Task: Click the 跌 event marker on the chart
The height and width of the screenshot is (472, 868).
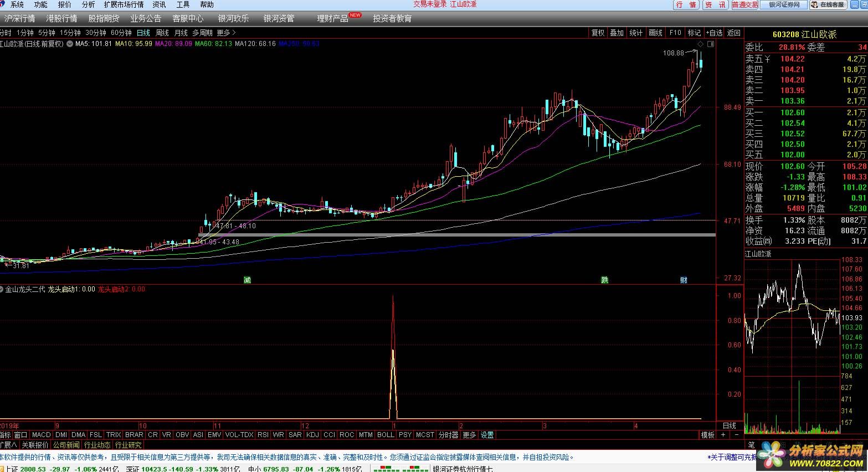Action: (605, 280)
